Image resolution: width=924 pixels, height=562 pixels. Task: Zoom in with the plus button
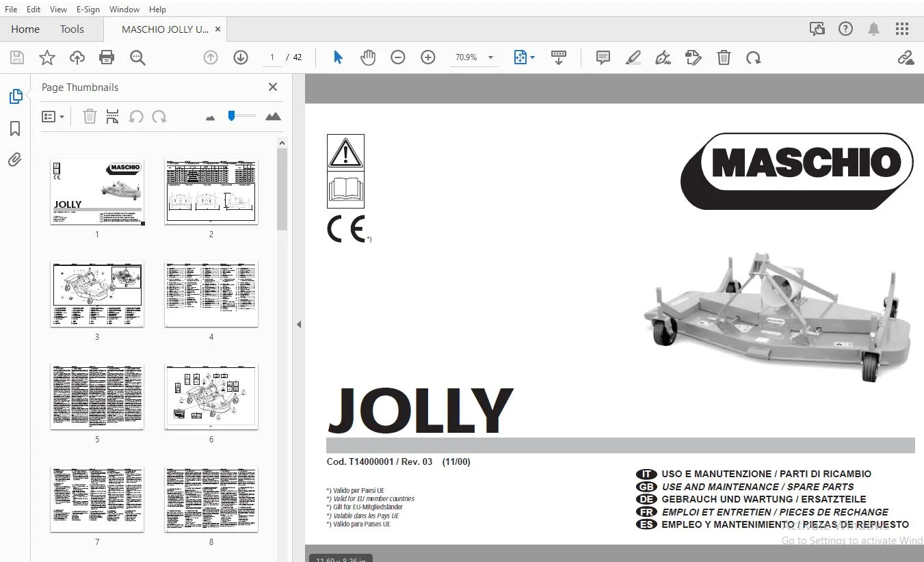(x=428, y=58)
